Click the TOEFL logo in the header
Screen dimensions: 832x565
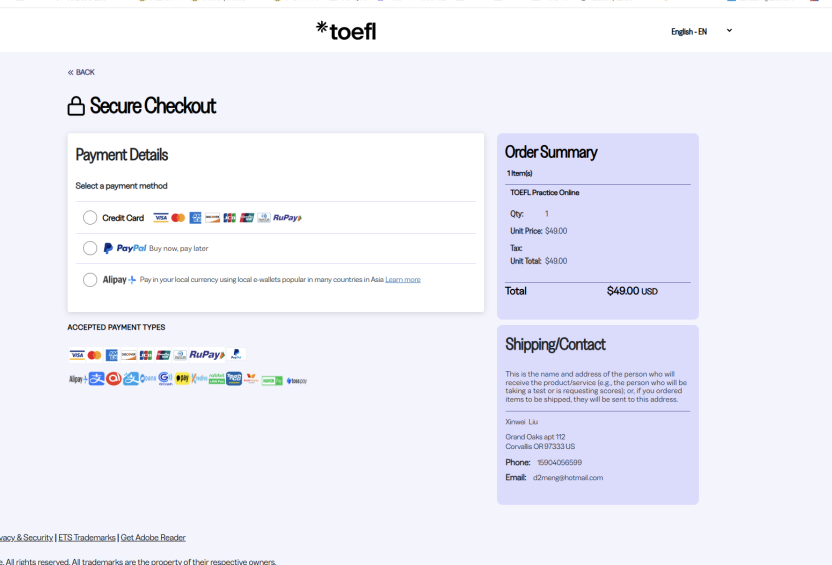(x=346, y=30)
